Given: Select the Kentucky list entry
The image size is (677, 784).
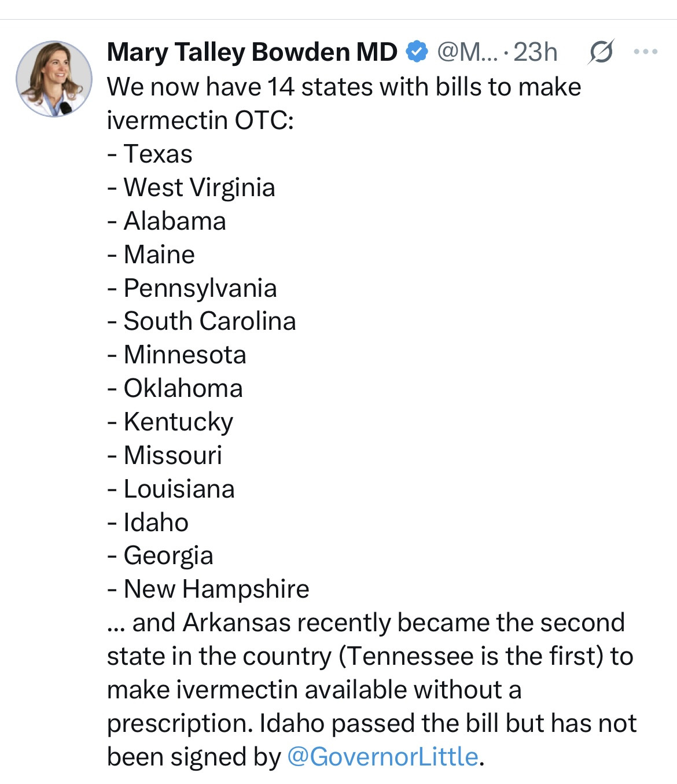Looking at the screenshot, I should 178,422.
